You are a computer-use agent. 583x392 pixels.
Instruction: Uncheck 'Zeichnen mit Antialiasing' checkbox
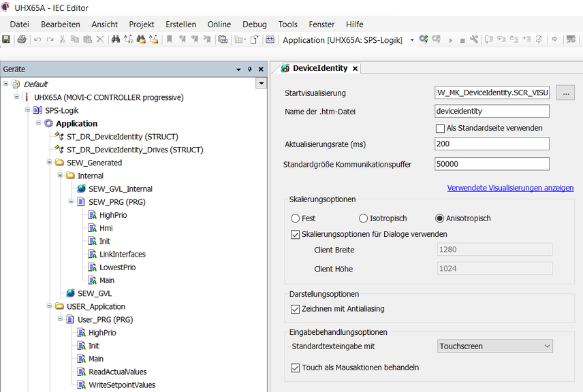(x=295, y=309)
